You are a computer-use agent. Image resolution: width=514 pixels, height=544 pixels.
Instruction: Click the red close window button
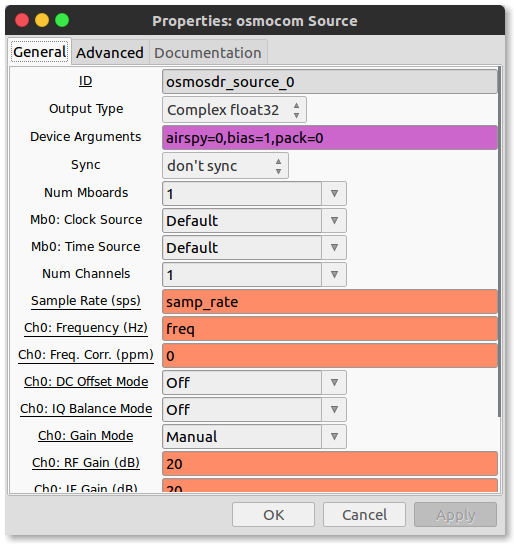pos(22,20)
